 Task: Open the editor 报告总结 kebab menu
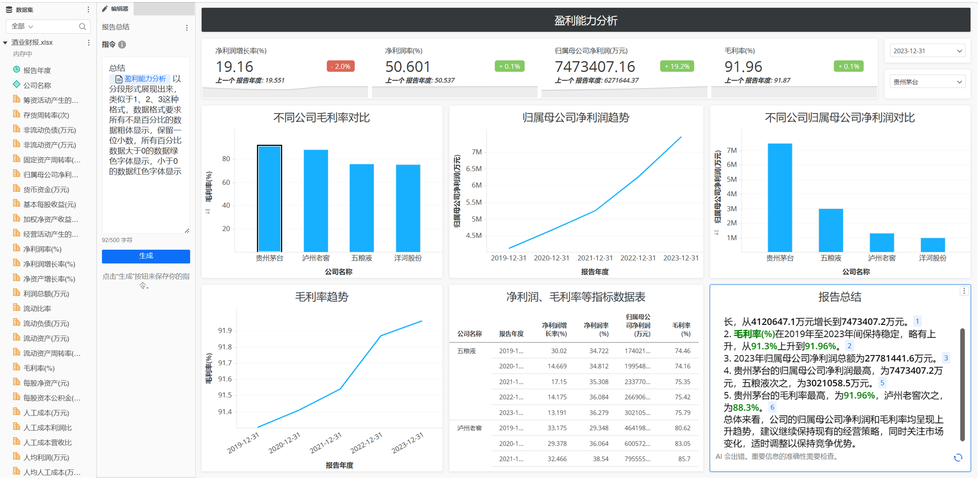[x=187, y=28]
